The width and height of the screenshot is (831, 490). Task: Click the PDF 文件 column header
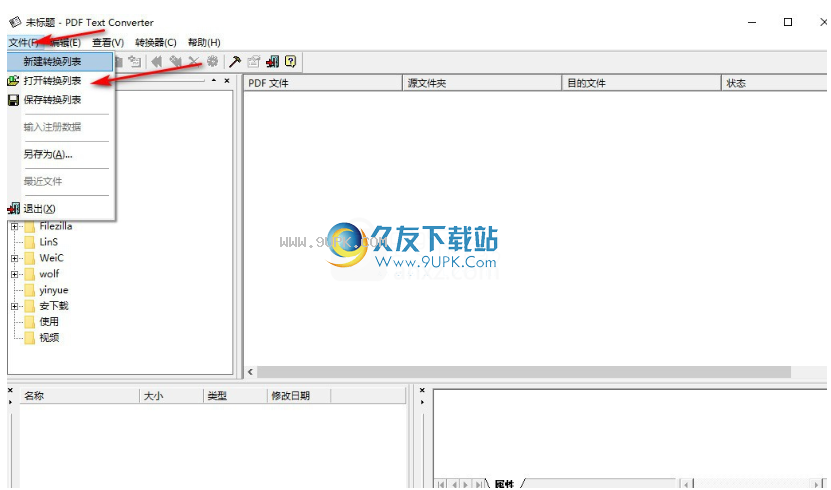pyautogui.click(x=323, y=83)
